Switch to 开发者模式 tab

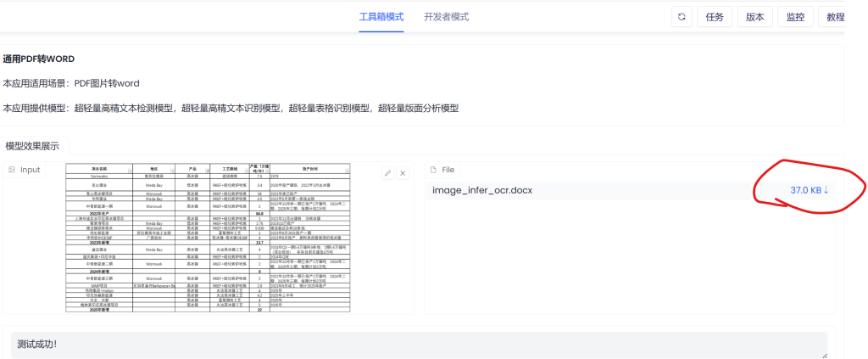pyautogui.click(x=446, y=17)
